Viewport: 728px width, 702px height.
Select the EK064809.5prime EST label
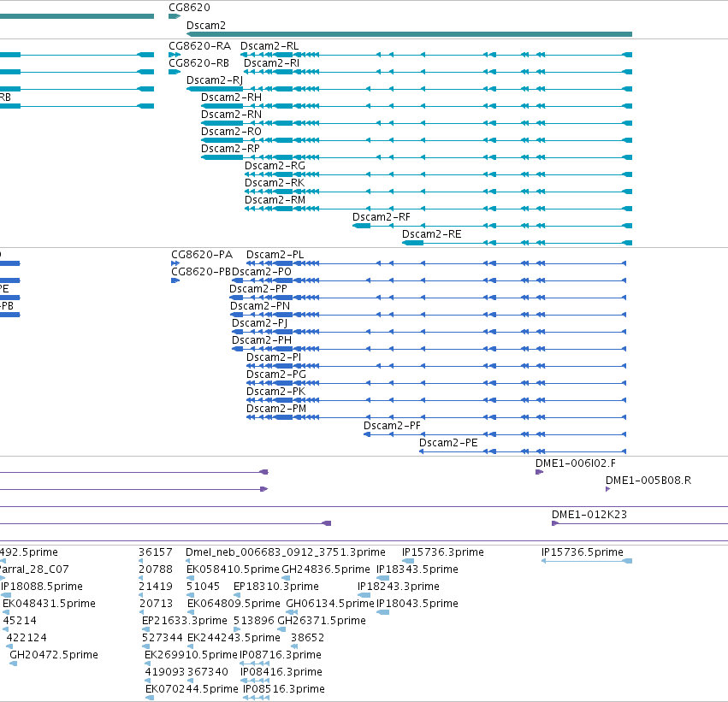click(234, 605)
